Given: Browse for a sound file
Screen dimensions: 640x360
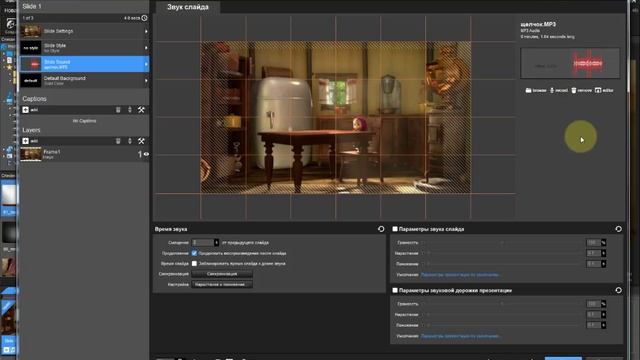Looking at the screenshot, I should tap(536, 90).
